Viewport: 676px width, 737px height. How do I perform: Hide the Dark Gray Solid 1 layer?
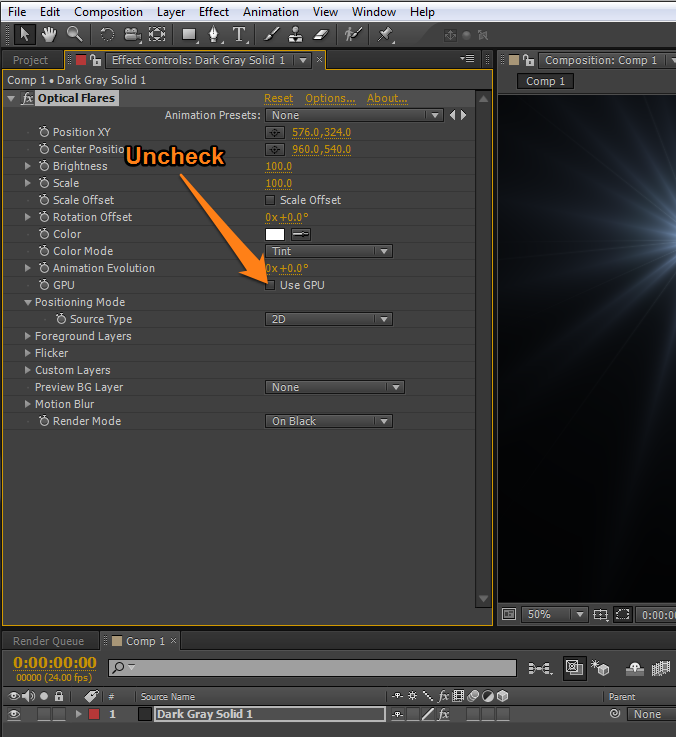tap(14, 714)
